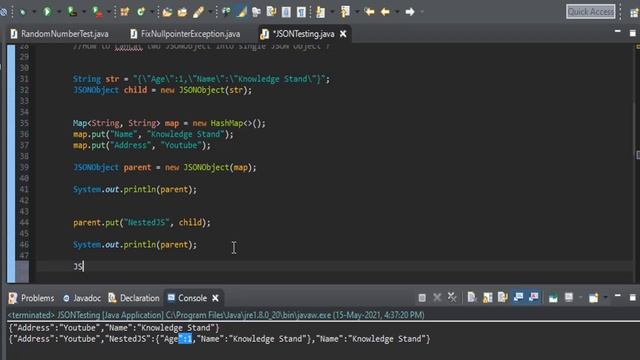
Task: Toggle Show Console on Standard Out
Action: point(518,297)
